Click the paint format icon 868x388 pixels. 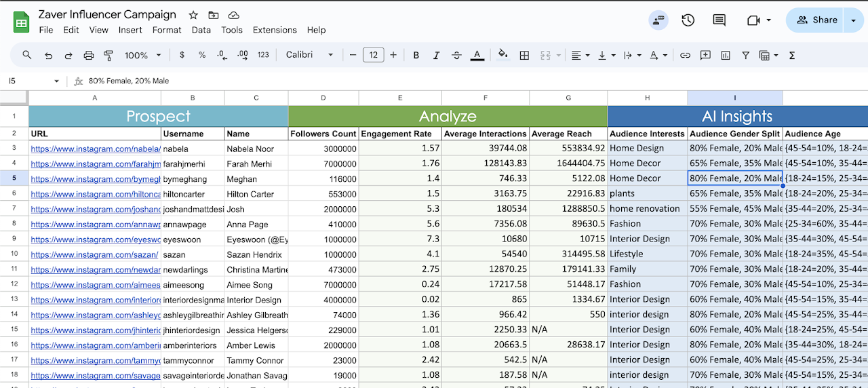[x=108, y=55]
